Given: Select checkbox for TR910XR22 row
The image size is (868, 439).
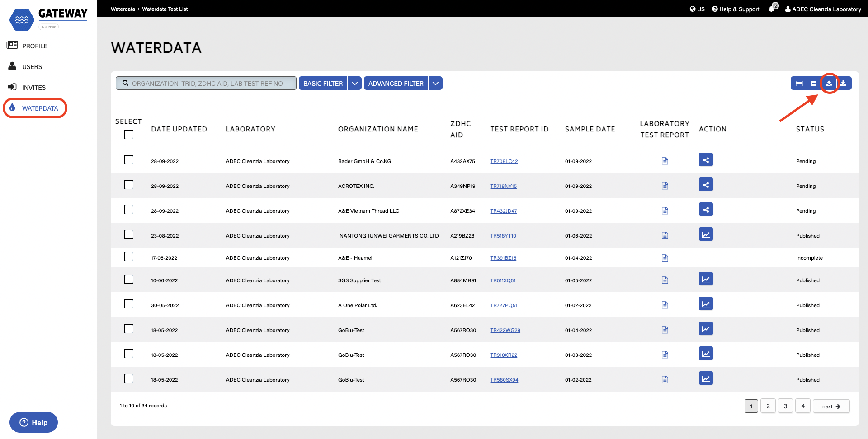Looking at the screenshot, I should point(129,354).
